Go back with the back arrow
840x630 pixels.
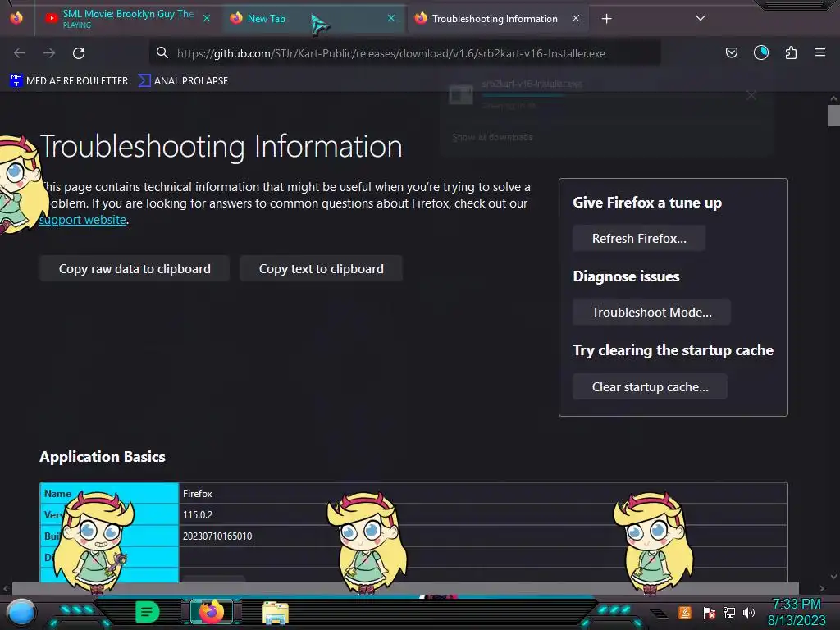20,53
